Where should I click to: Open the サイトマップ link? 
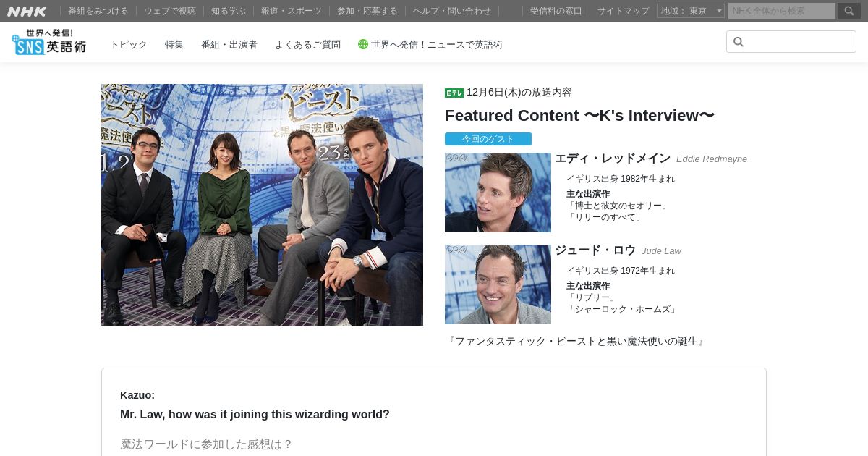click(x=624, y=11)
